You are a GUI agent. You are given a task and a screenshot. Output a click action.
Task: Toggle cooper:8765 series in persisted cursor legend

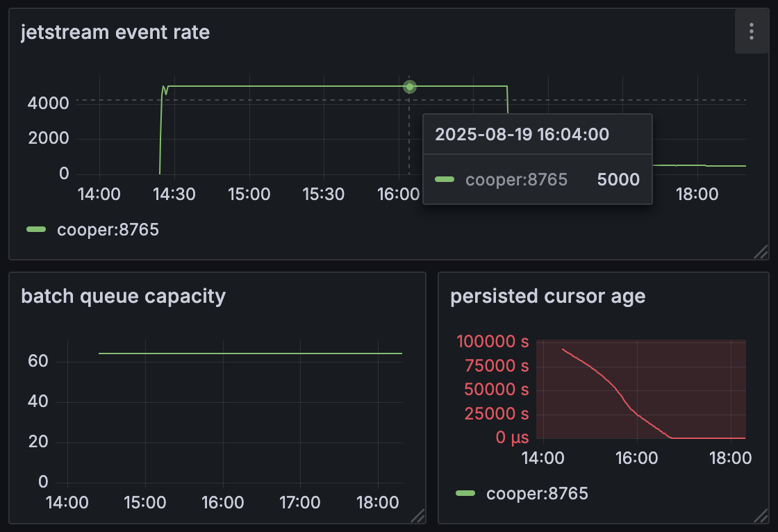tap(537, 494)
